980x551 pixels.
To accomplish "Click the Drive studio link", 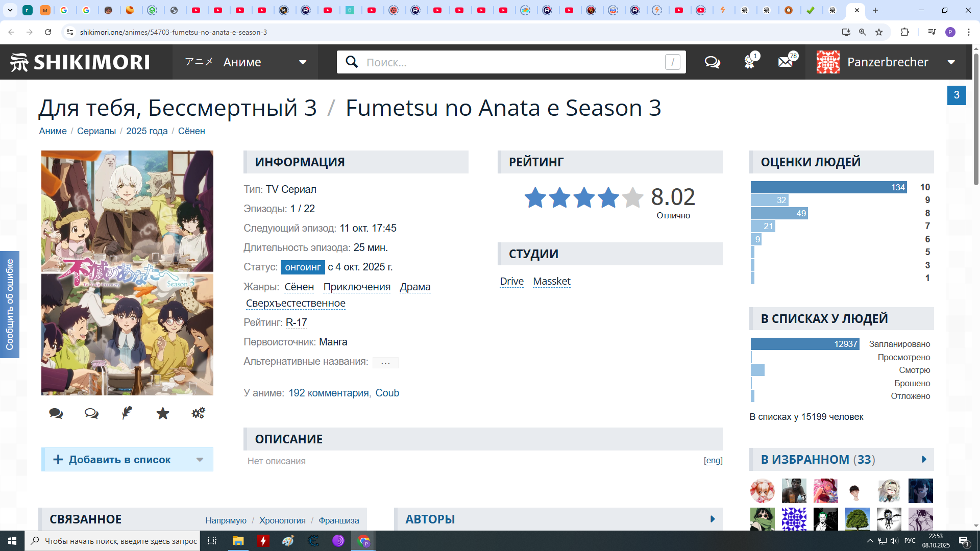I will (511, 281).
